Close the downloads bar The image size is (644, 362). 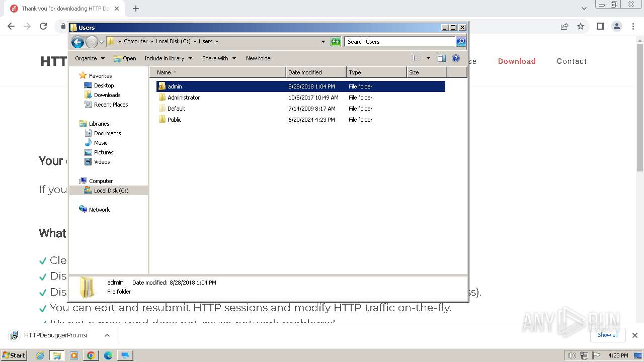[x=634, y=335]
